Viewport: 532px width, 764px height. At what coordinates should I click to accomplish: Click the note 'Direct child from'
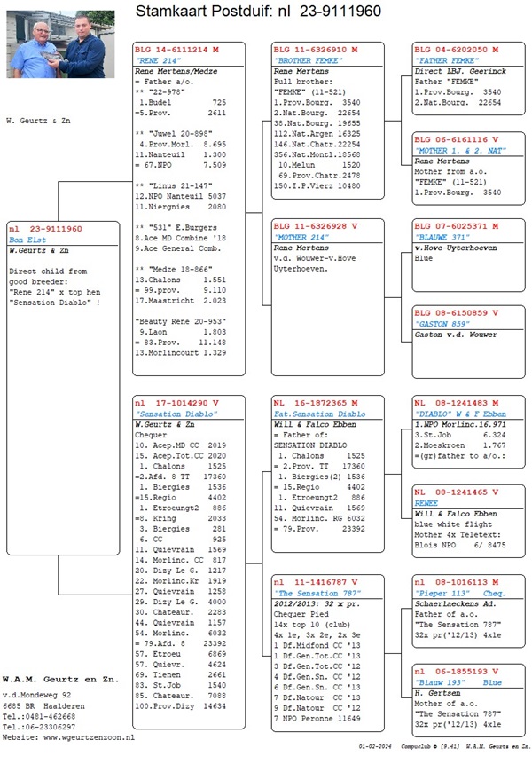[x=48, y=271]
